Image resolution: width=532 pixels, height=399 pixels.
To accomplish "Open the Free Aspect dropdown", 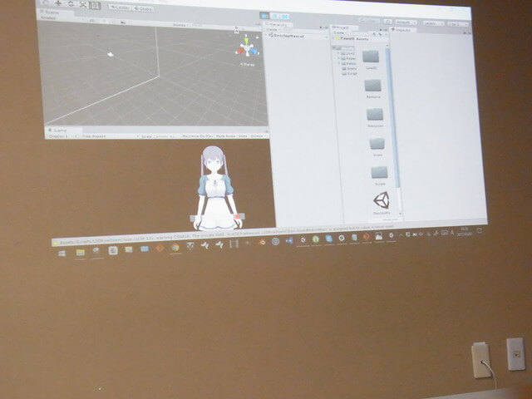I will [x=109, y=136].
